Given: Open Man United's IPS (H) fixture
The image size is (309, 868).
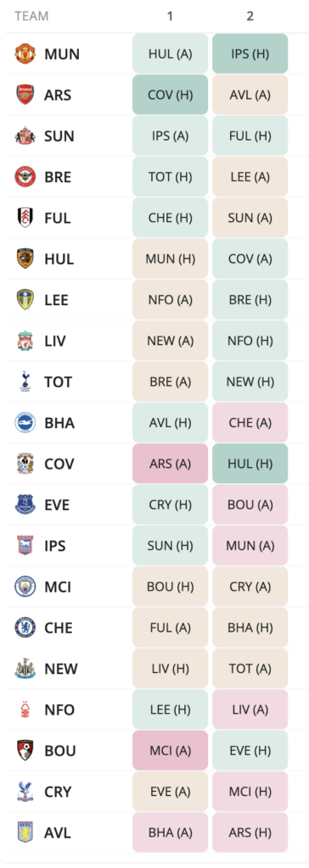Looking at the screenshot, I should (x=250, y=53).
